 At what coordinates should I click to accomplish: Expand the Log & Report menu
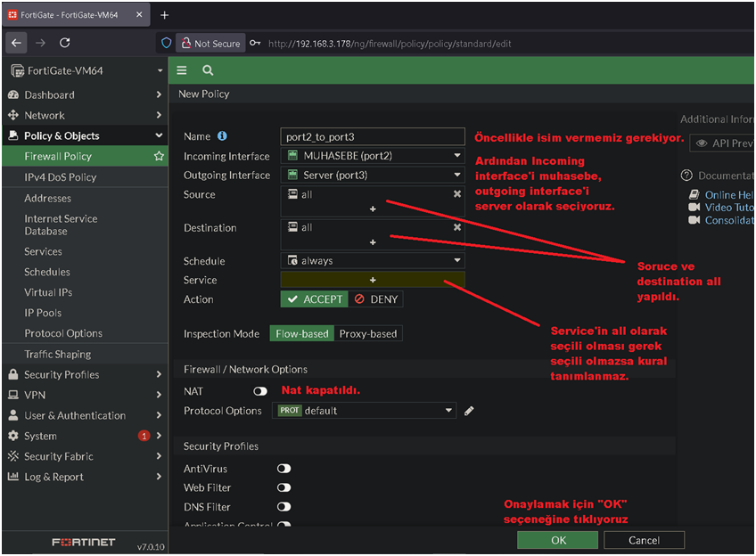coord(159,477)
